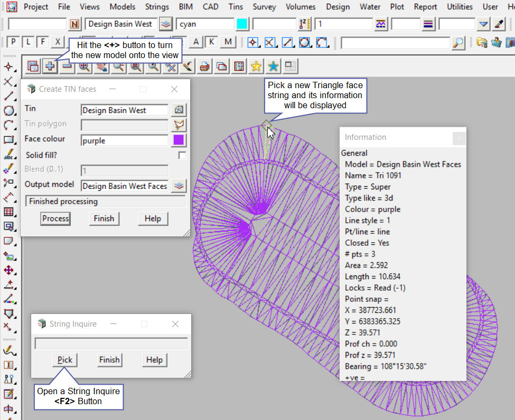This screenshot has height=420, width=515.
Task: Toggle the K snap button
Action: (x=211, y=42)
